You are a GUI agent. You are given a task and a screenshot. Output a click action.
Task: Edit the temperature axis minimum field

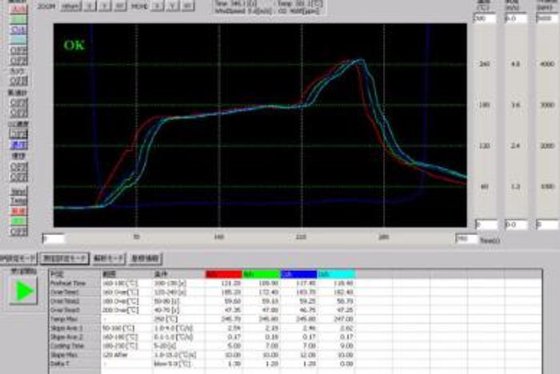(486, 225)
